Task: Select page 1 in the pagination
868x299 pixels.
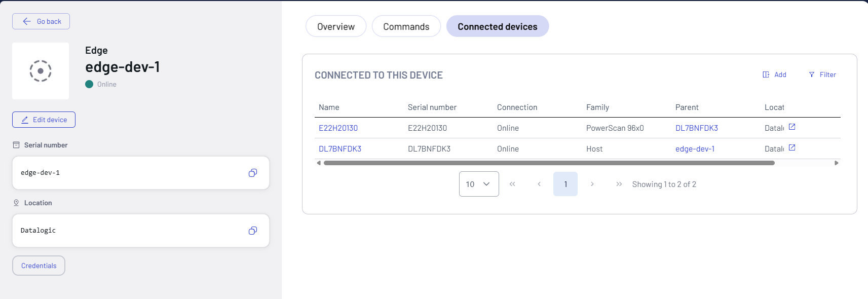Action: pyautogui.click(x=565, y=184)
